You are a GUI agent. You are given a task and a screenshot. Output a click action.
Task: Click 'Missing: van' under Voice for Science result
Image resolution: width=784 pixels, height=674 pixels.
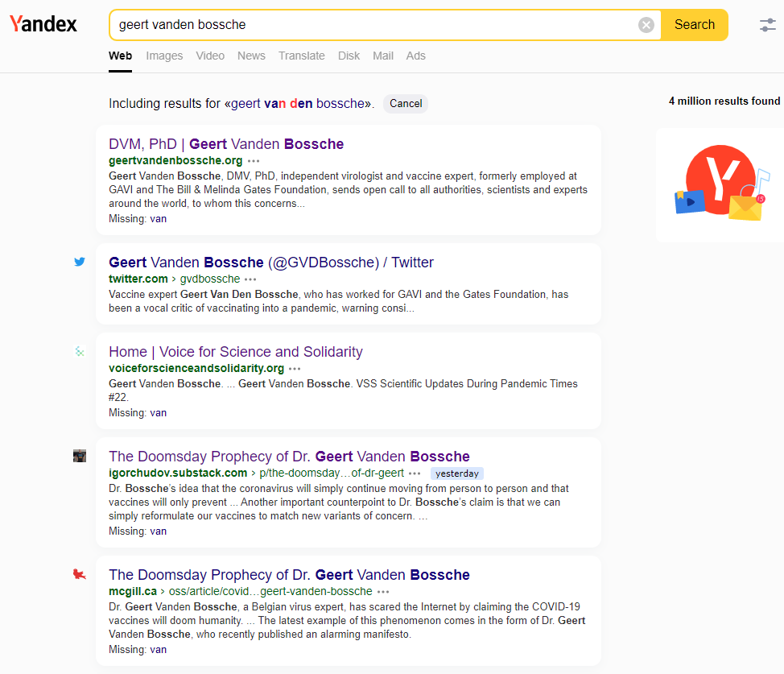(138, 413)
